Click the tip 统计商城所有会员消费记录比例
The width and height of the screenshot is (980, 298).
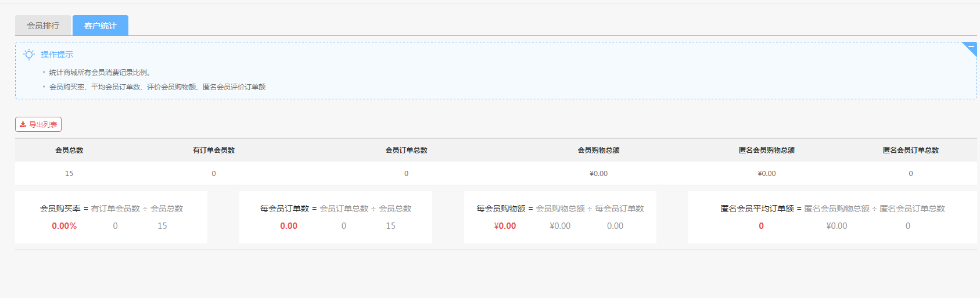point(100,73)
